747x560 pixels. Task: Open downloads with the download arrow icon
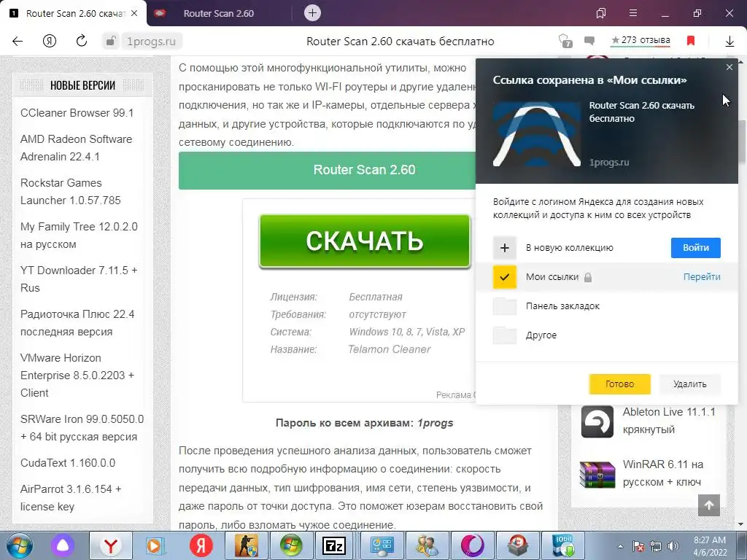(x=729, y=42)
